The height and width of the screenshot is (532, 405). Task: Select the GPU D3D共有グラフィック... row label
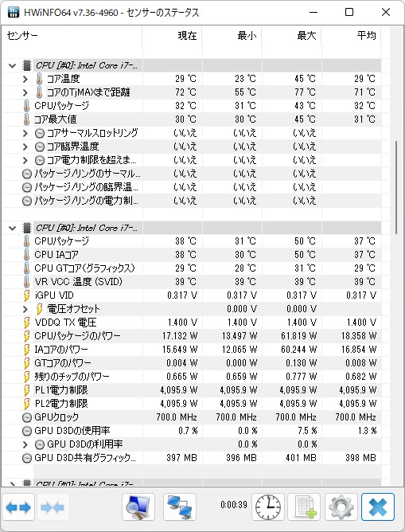pos(85,458)
